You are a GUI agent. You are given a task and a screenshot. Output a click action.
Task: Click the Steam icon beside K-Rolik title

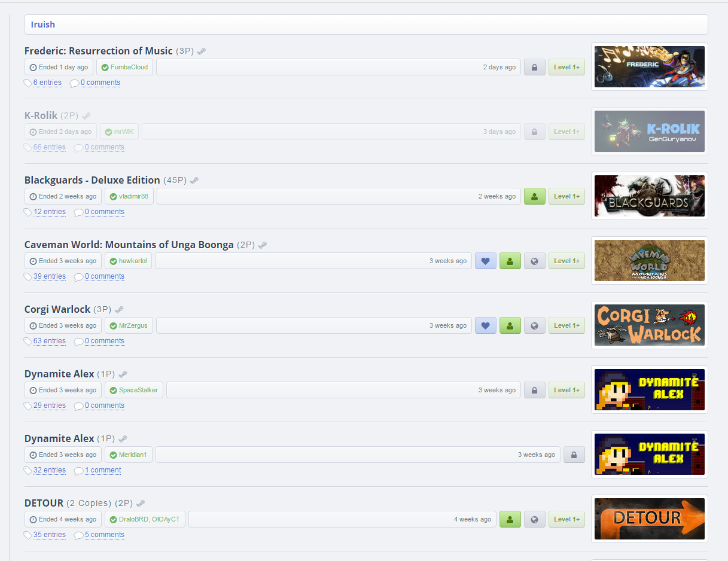[x=86, y=116]
